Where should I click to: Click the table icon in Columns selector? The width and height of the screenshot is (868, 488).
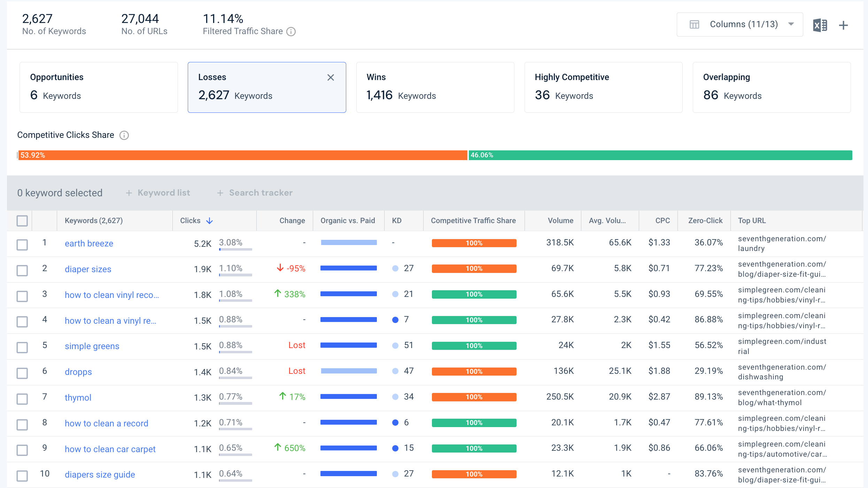[x=694, y=24]
